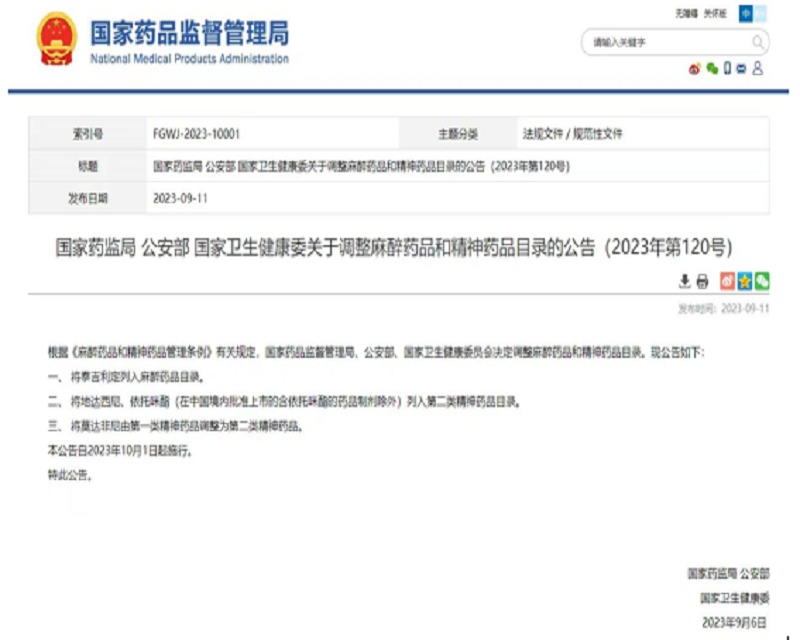The image size is (800, 640).
Task: Share the article via green WeChat icon
Action: tap(762, 281)
